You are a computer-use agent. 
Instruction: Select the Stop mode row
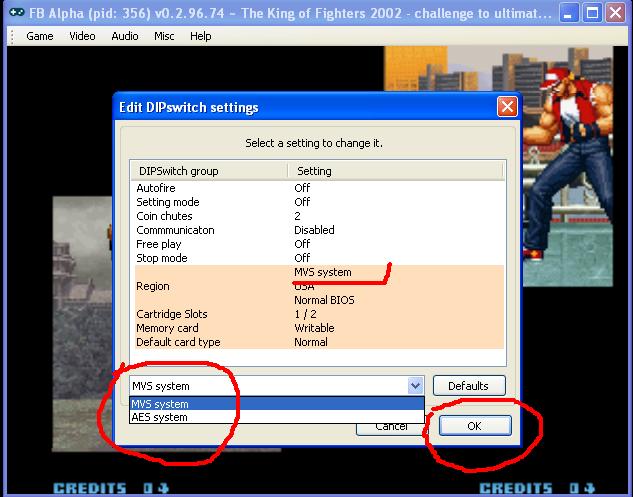[319, 258]
